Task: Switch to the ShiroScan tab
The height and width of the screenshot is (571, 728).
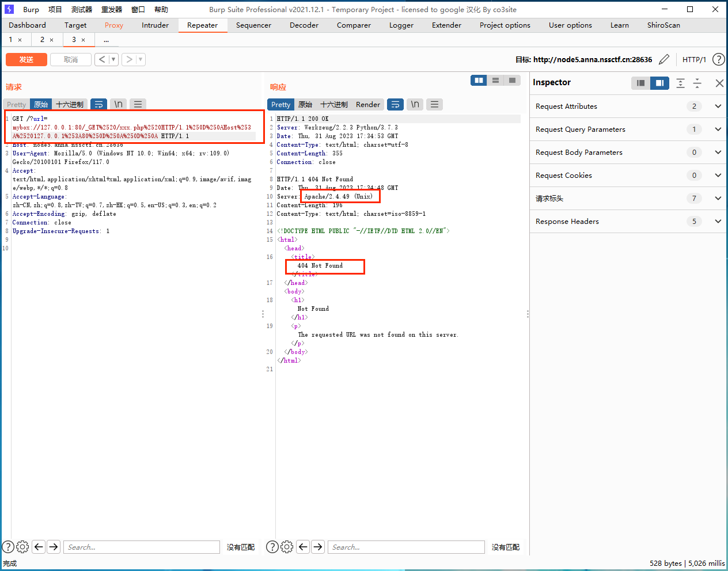Action: tap(663, 25)
